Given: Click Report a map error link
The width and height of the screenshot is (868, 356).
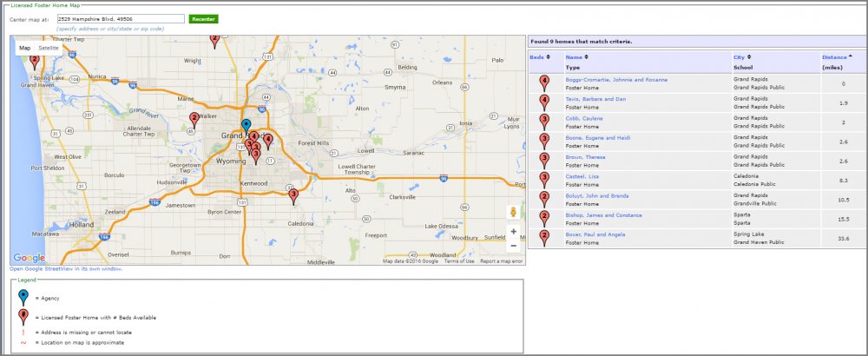Looking at the screenshot, I should [x=501, y=261].
